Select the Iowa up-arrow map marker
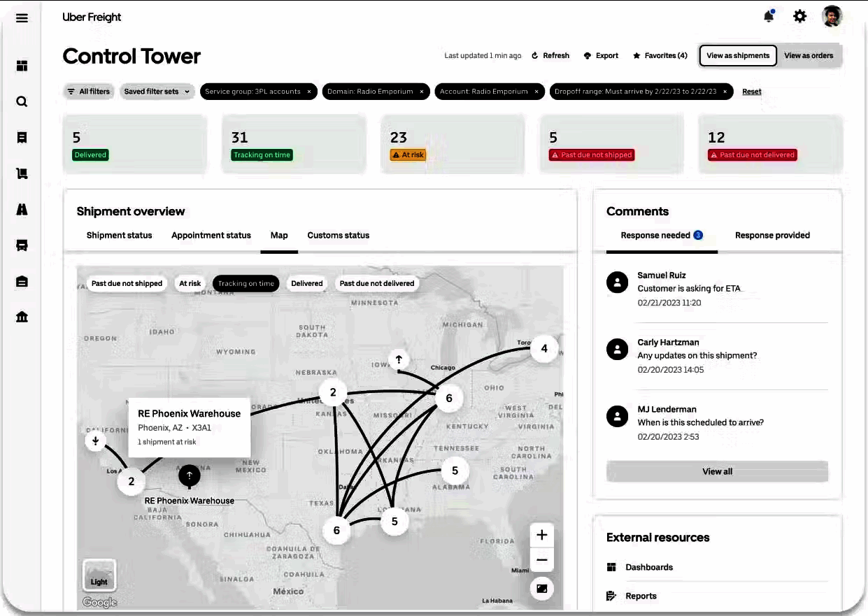868x616 pixels. pyautogui.click(x=399, y=359)
